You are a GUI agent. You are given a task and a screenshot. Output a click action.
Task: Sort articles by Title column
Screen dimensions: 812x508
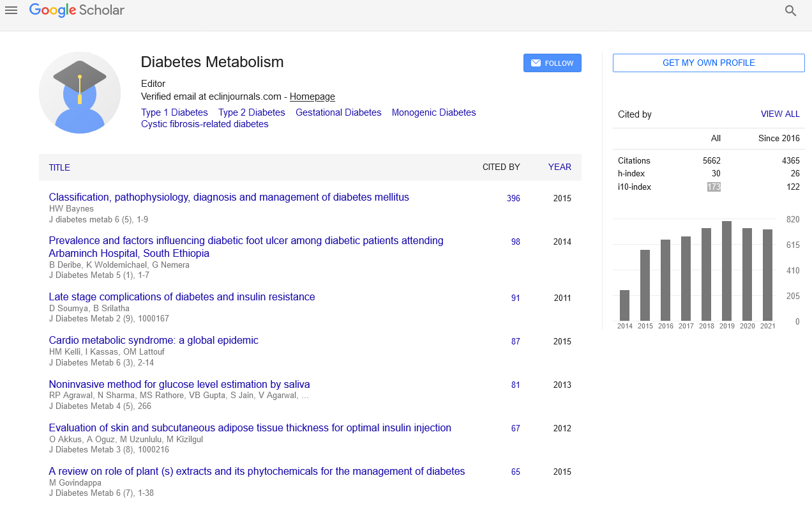59,167
